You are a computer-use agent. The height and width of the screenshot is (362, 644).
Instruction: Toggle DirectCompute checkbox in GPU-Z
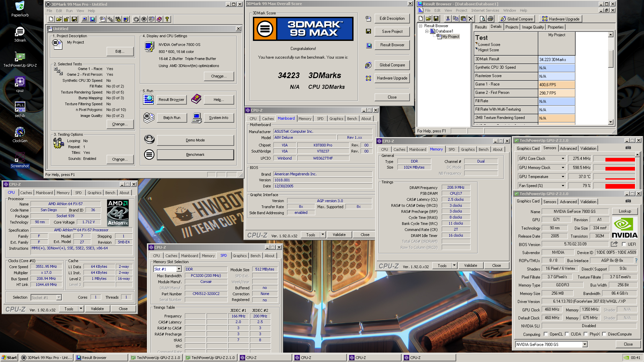click(604, 334)
